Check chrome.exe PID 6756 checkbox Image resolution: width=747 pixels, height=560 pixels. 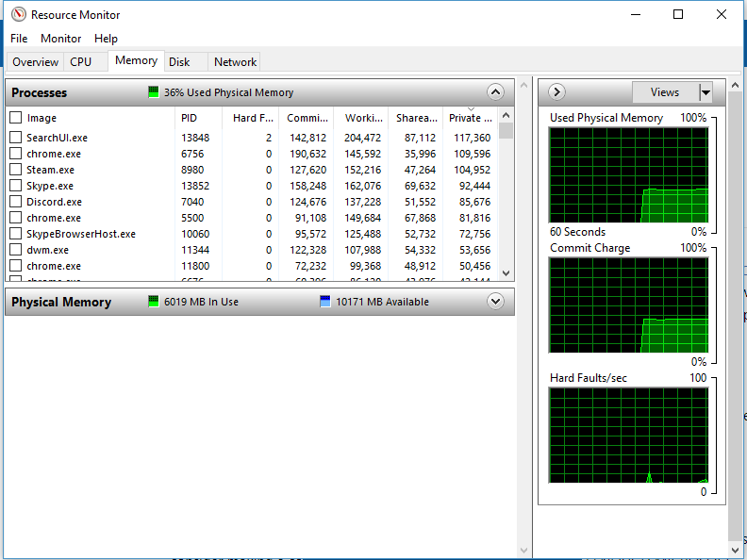pyautogui.click(x=16, y=154)
